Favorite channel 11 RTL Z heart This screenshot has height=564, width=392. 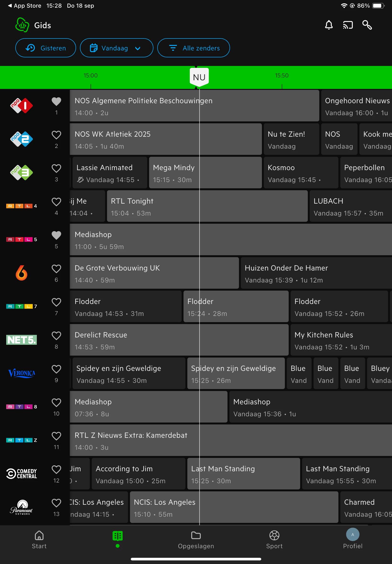point(56,436)
